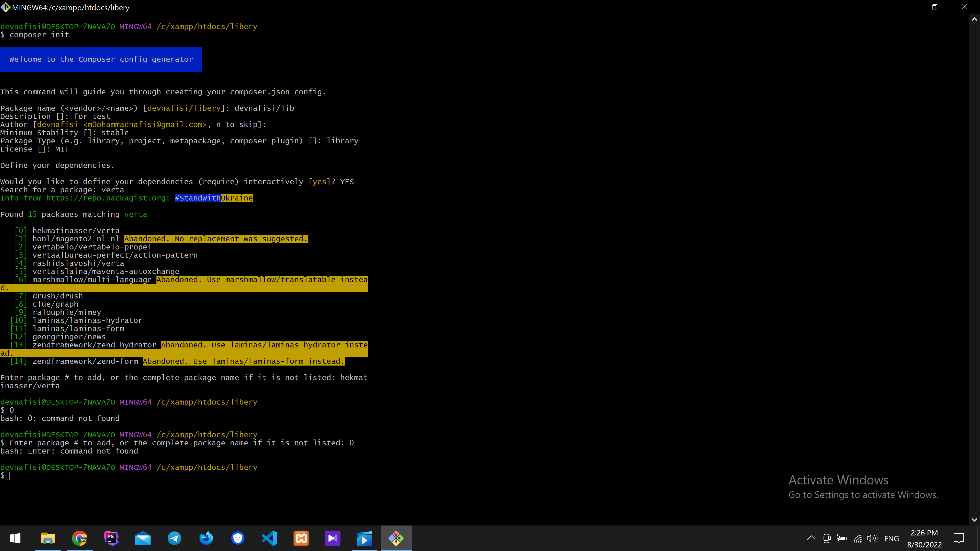Check the battery charging status icon

click(x=842, y=538)
